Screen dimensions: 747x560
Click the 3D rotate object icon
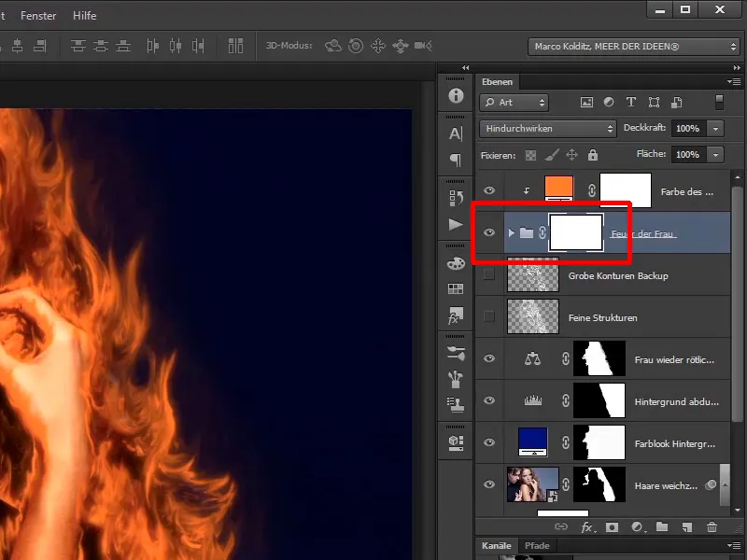333,46
